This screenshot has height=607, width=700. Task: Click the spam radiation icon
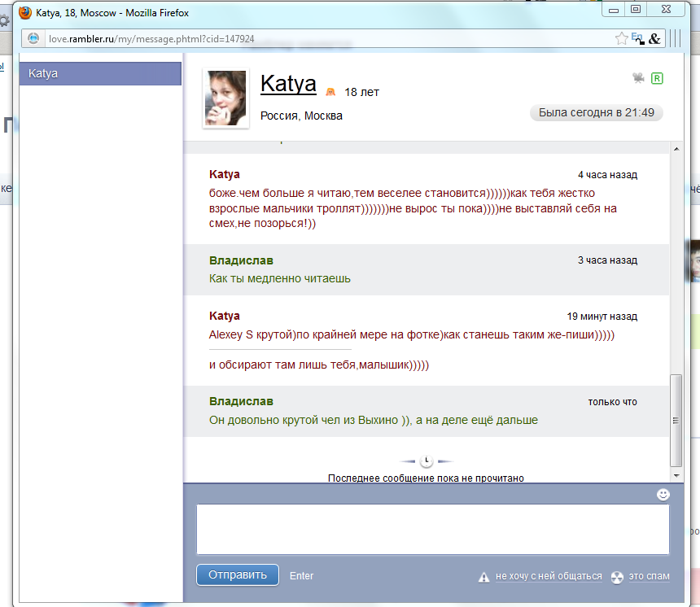click(617, 577)
